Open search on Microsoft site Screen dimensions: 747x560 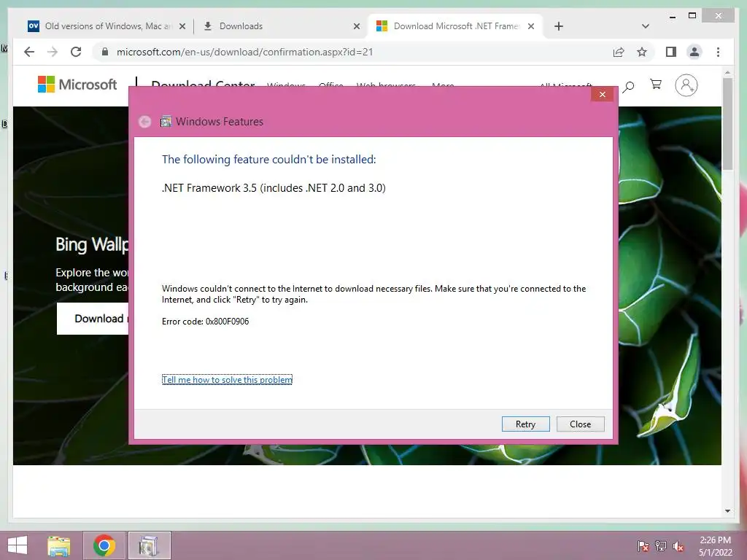[629, 86]
